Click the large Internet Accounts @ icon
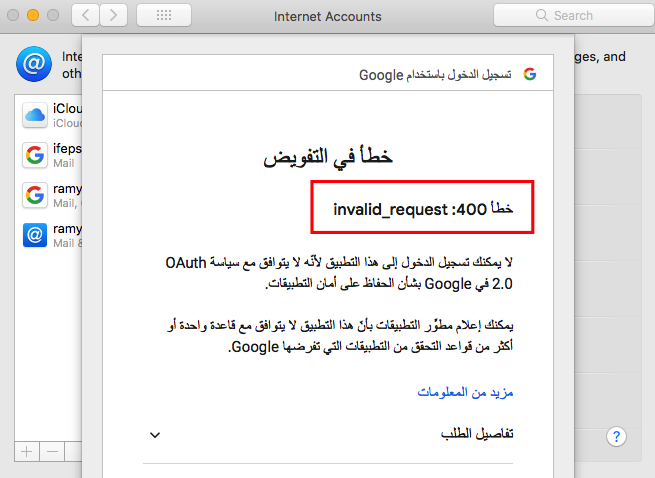 click(x=34, y=64)
